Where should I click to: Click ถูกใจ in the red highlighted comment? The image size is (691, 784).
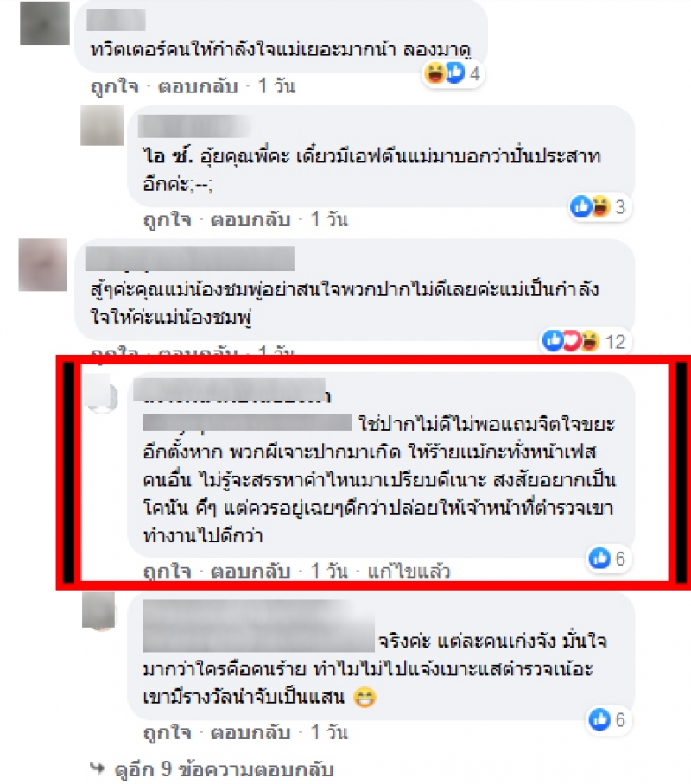click(x=167, y=571)
